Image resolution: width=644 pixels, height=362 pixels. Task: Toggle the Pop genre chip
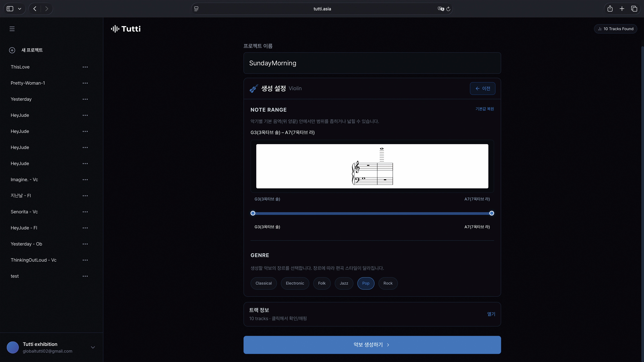(x=366, y=283)
